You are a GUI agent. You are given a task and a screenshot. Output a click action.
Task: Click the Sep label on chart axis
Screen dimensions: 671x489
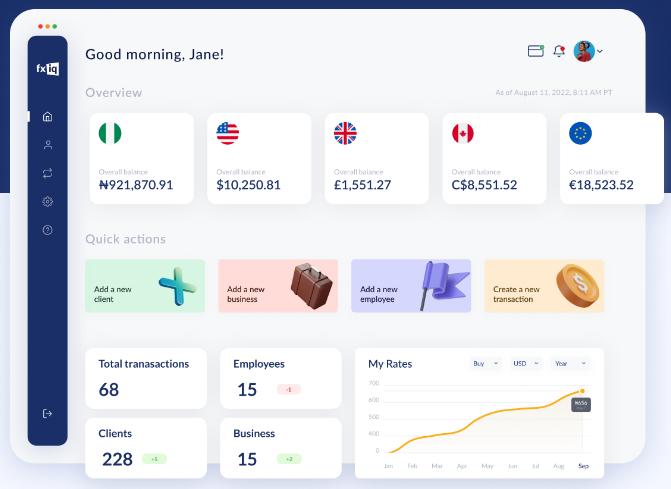[x=584, y=466]
